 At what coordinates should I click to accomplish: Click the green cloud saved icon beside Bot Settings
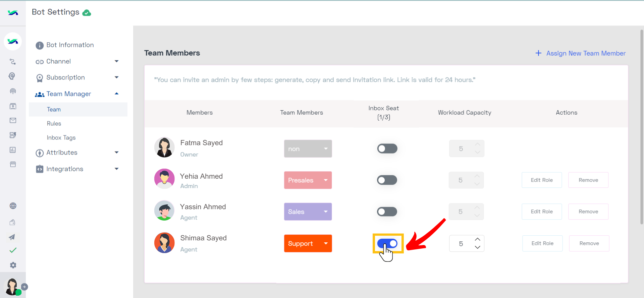point(87,13)
